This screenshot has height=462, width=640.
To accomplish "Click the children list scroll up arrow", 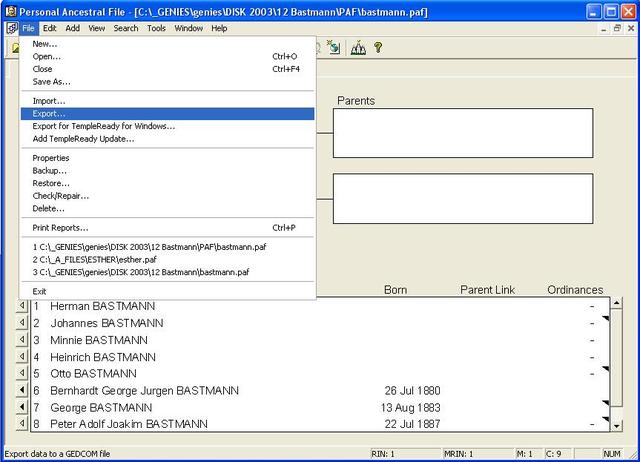I will point(616,303).
